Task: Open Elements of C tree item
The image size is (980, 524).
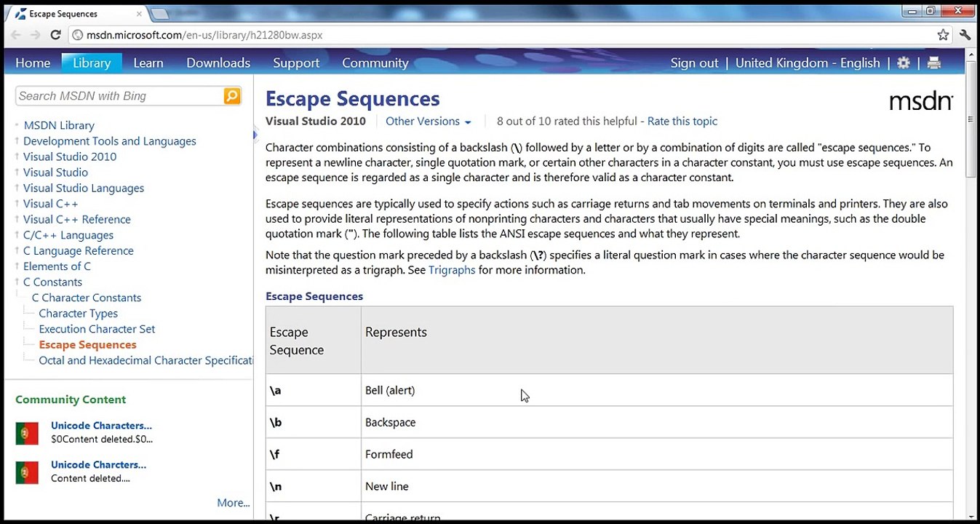Action: [x=57, y=266]
